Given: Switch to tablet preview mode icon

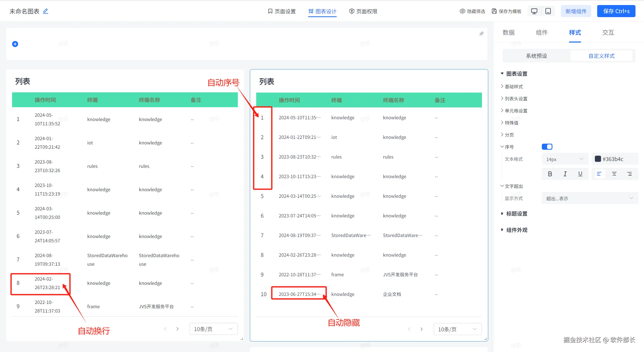Looking at the screenshot, I should pyautogui.click(x=548, y=11).
